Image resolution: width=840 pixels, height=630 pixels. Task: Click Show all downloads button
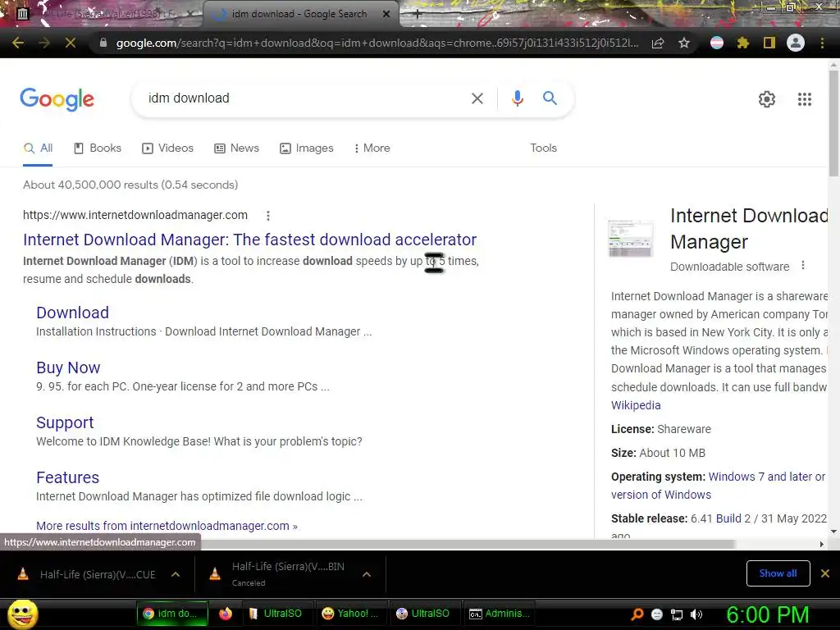778,573
